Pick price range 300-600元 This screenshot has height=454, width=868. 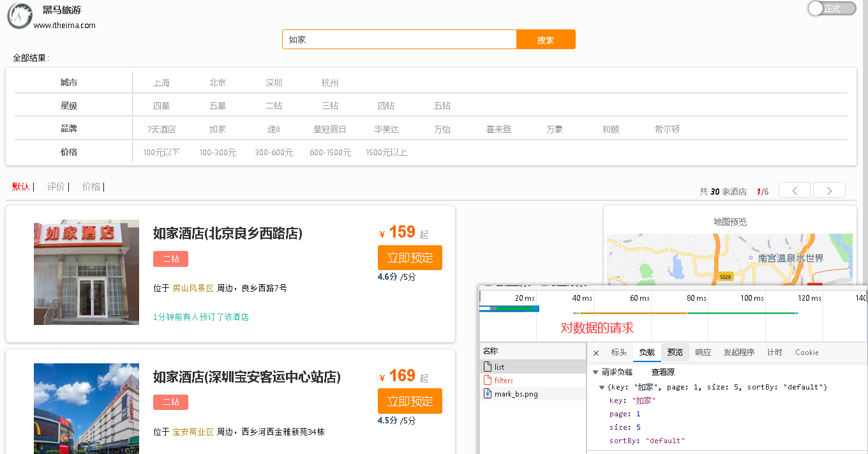tap(274, 153)
